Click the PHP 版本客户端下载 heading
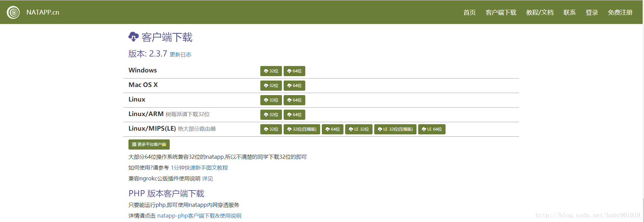 point(166,194)
